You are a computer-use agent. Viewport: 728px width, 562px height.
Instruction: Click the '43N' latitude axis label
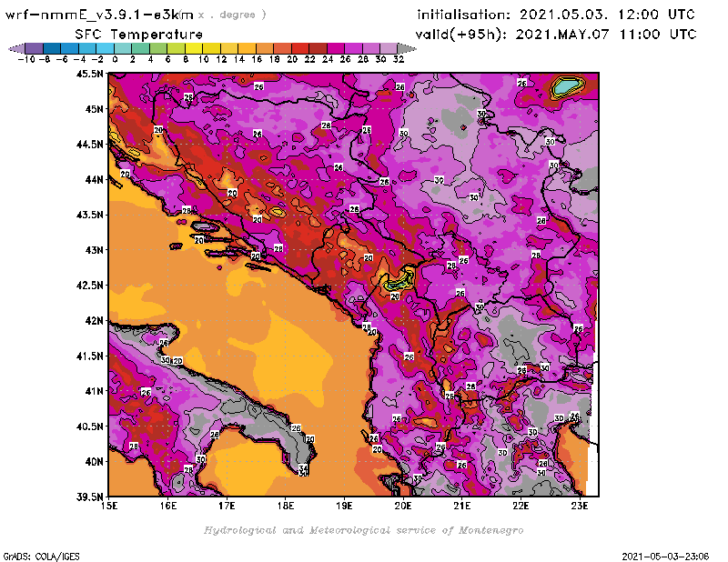point(94,250)
